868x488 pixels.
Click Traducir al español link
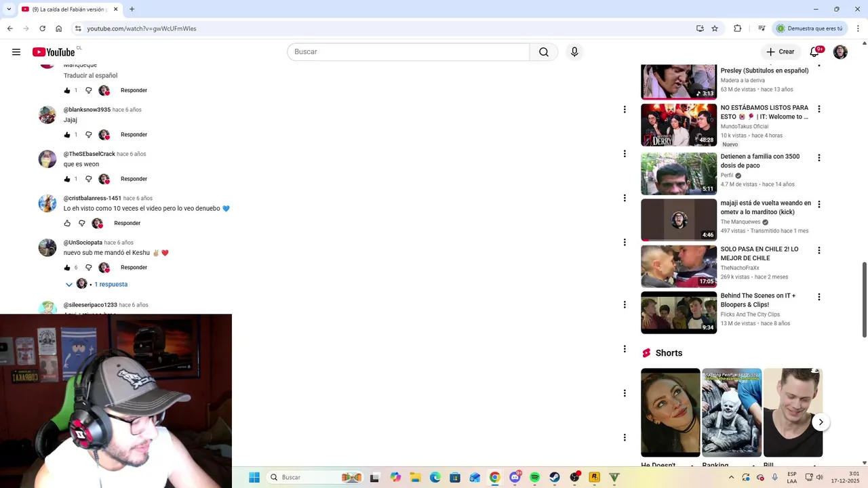tap(90, 76)
